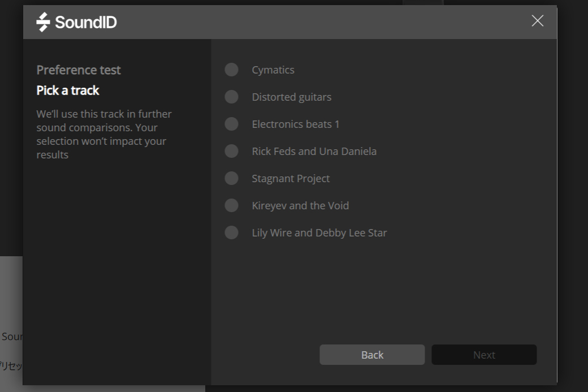Click the Electronics beats 1 label text
Image resolution: width=588 pixels, height=392 pixels.
point(296,124)
